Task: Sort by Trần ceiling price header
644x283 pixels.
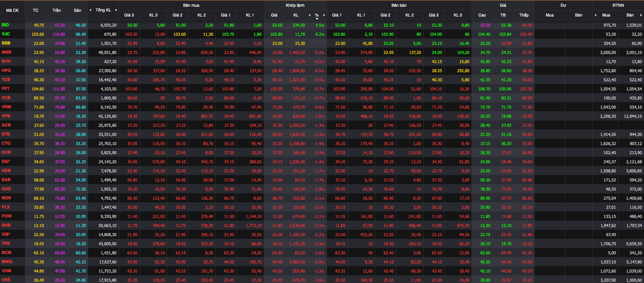Action: tap(56, 10)
